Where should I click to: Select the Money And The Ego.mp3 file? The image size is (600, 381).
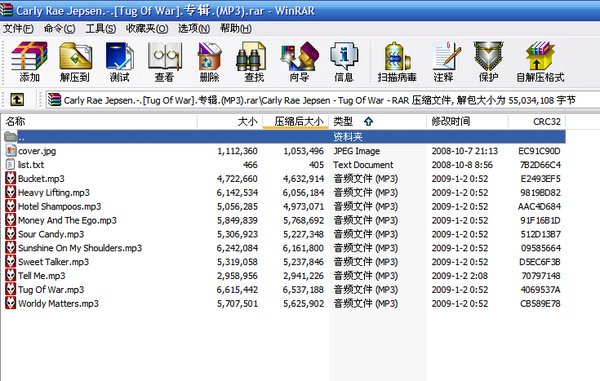point(67,220)
